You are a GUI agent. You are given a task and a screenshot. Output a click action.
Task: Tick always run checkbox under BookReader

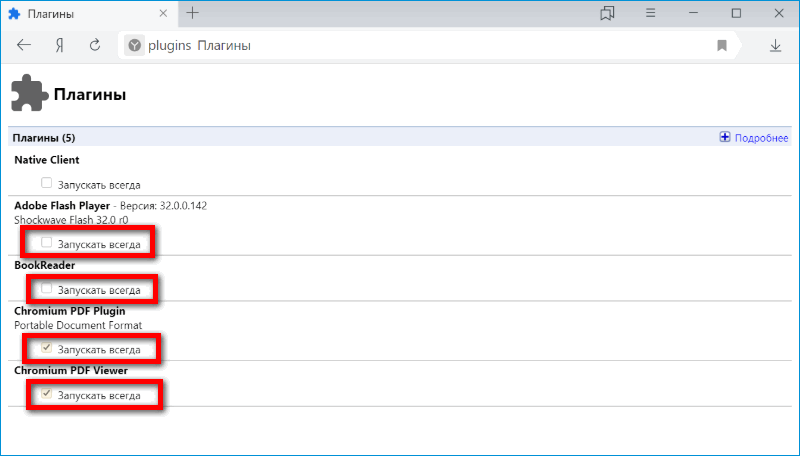47,289
